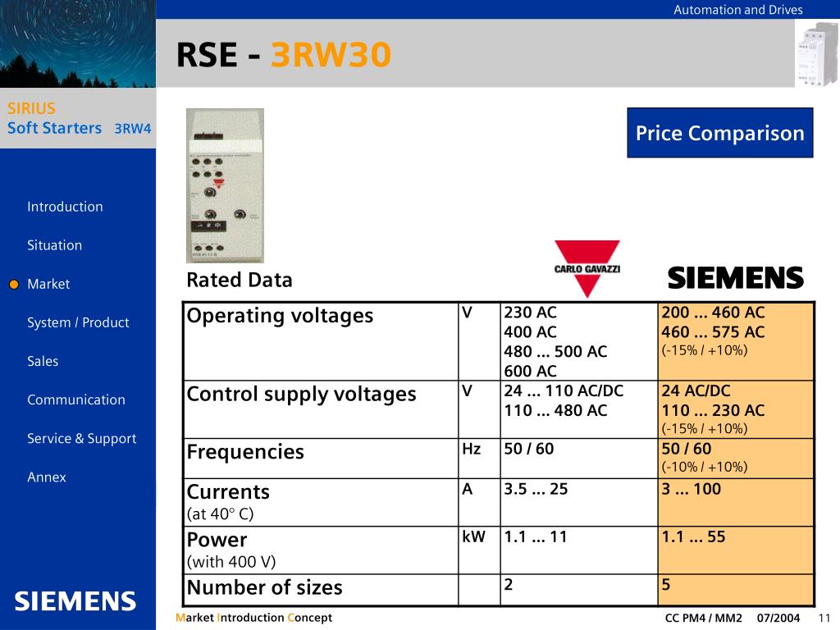Click the 460 ... 575 AC value
Screen dimensions: 840x630
[x=713, y=332]
